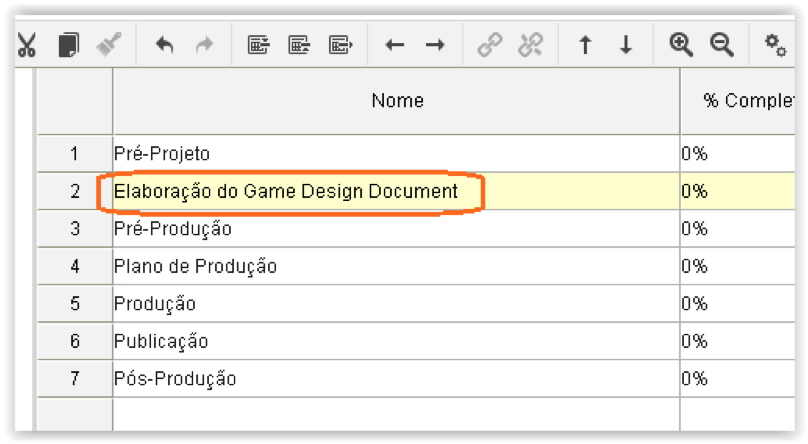The image size is (808, 444).
Task: Link the selected tasks
Action: (x=490, y=45)
